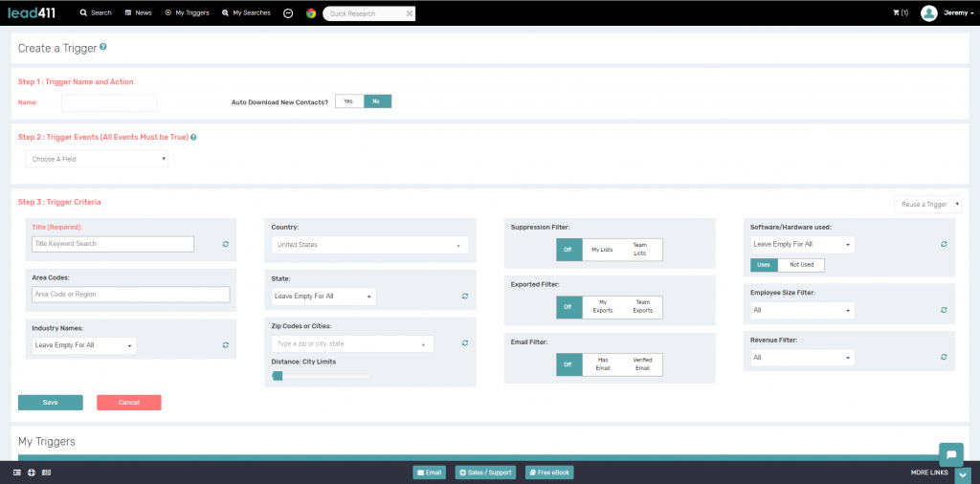Viewport: 980px width, 484px height.
Task: Click the circled minus icon in top bar
Action: 288,13
